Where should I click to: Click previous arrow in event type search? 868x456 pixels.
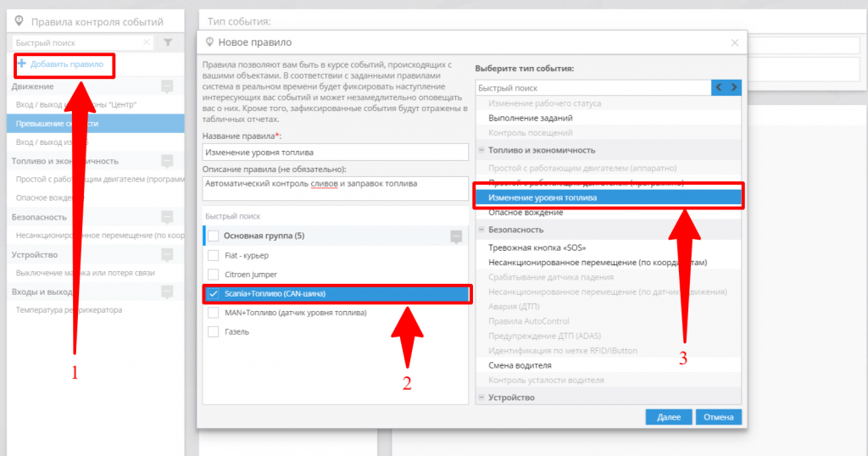[x=719, y=87]
